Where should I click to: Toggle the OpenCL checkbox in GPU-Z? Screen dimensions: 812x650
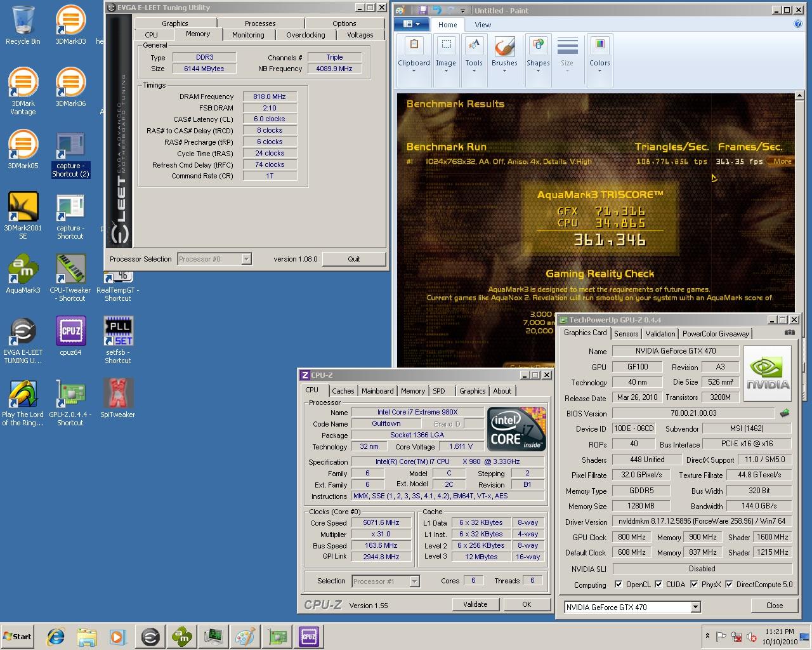tap(619, 585)
